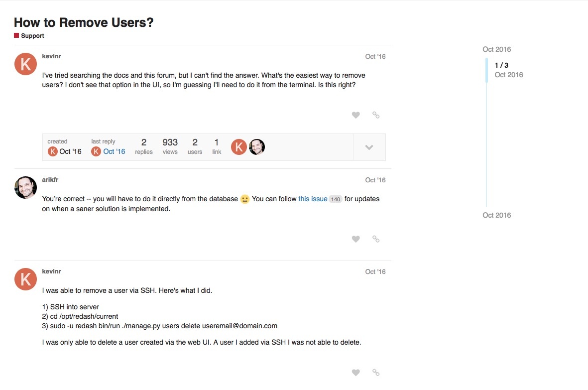Screen dimensions: 588x390
Task: Open the Support category
Action: pos(32,36)
